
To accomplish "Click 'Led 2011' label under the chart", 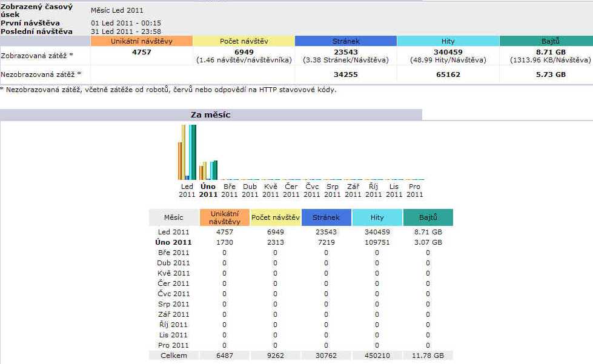I will point(187,191).
